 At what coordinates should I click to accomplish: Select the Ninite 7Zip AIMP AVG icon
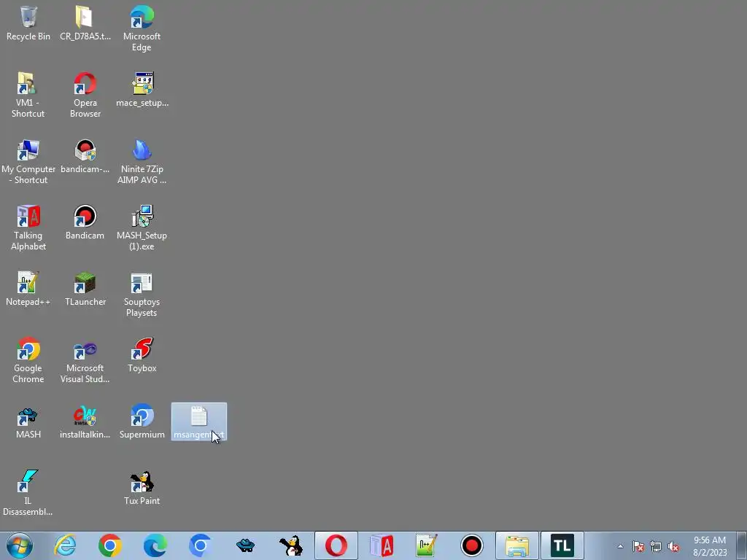tap(142, 161)
